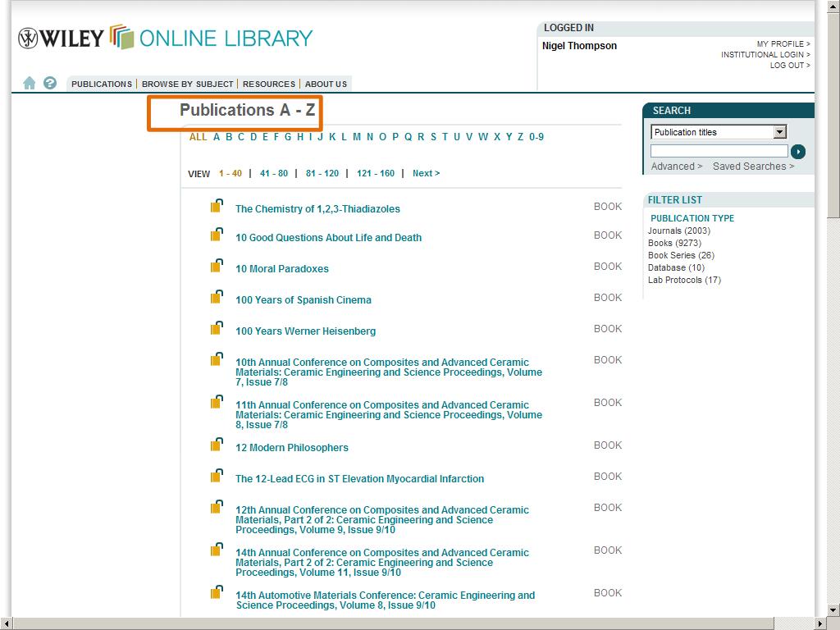Open the Browse by Subject menu
This screenshot has height=630, width=840.
pyautogui.click(x=188, y=84)
